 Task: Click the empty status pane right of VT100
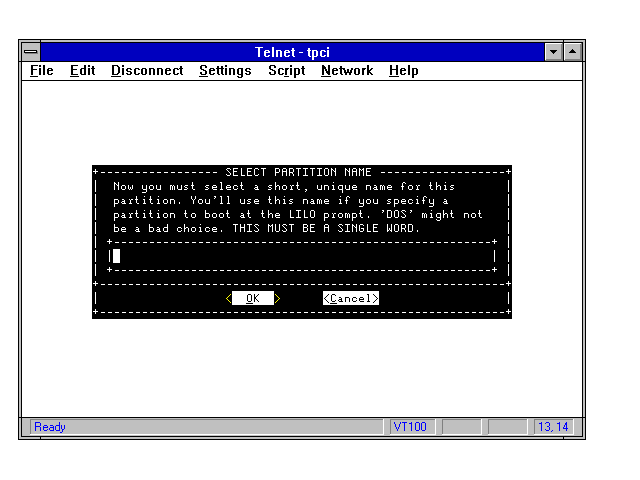462,427
